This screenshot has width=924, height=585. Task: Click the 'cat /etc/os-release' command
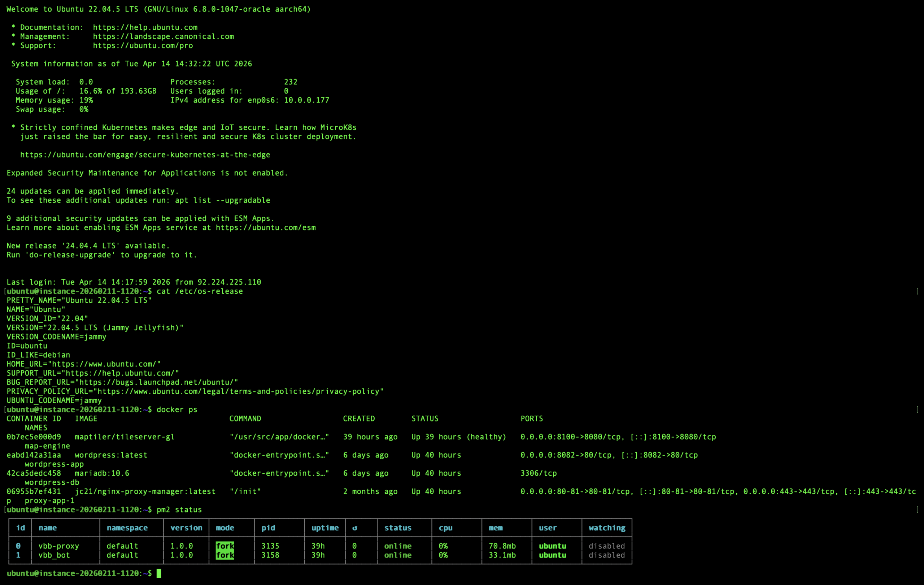[200, 291]
